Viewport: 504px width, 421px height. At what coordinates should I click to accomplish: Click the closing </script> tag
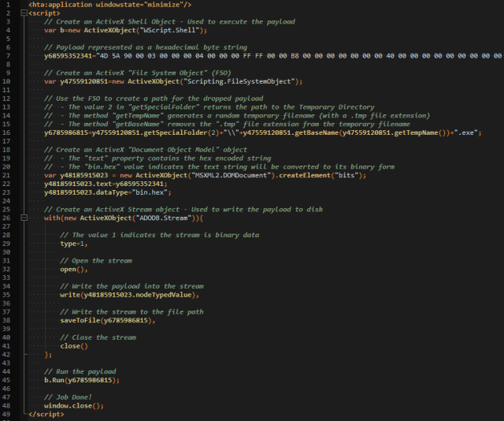pyautogui.click(x=46, y=414)
